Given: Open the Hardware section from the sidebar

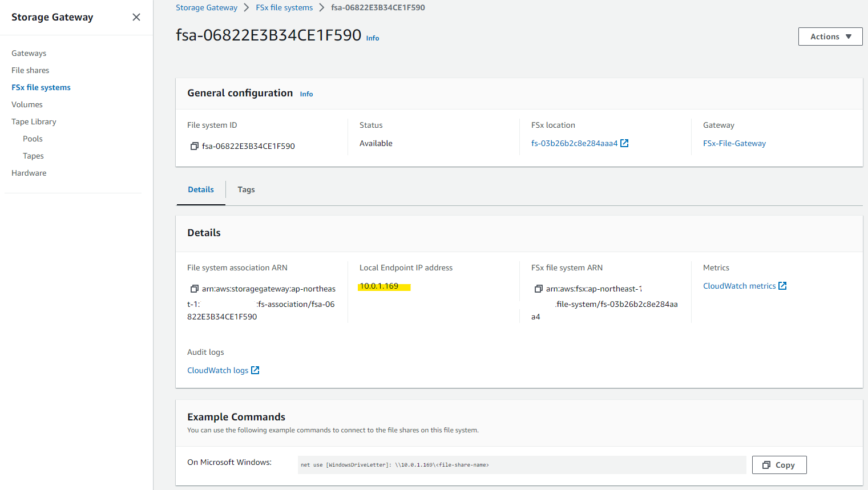Looking at the screenshot, I should click(x=29, y=172).
